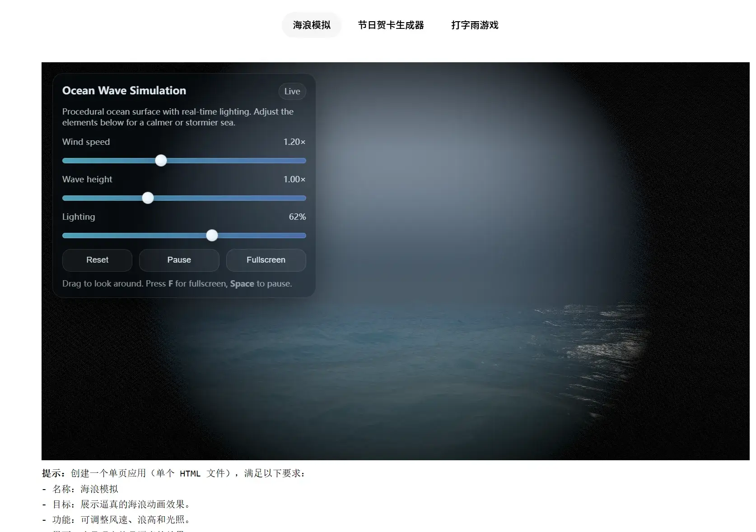Switch to the 海浪模拟 tab
Viewport: 756px width, 532px height.
[x=311, y=25]
